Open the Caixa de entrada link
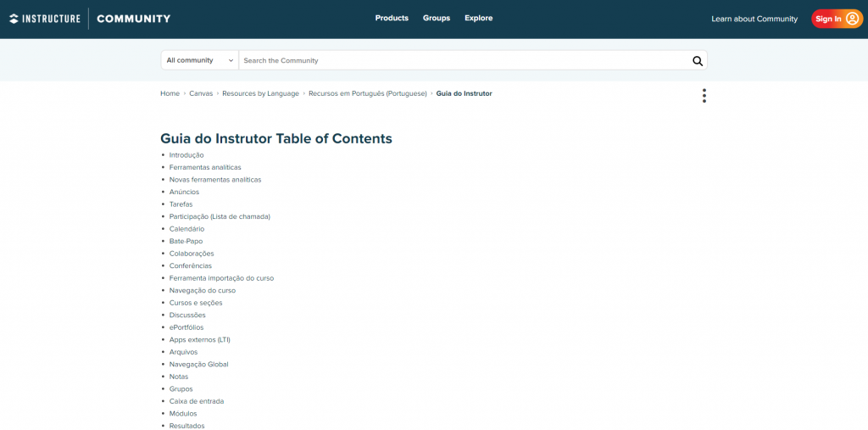868x430 pixels. 196,401
